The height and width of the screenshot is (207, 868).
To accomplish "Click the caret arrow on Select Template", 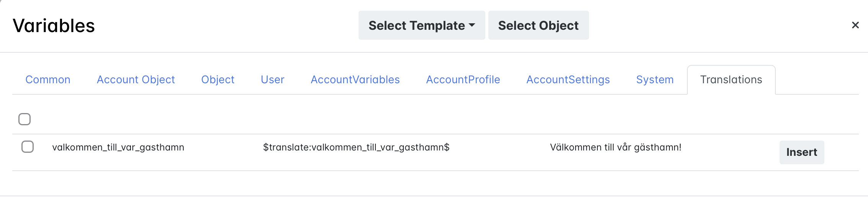I will 472,25.
